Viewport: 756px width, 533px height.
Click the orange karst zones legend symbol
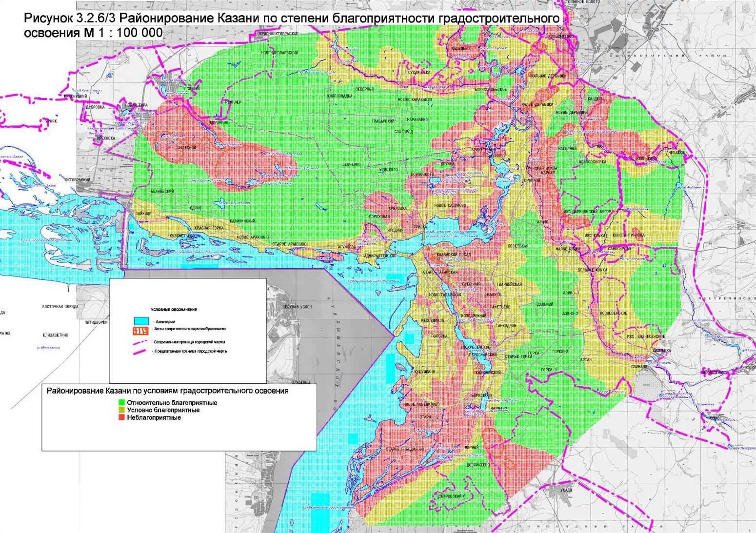(141, 331)
